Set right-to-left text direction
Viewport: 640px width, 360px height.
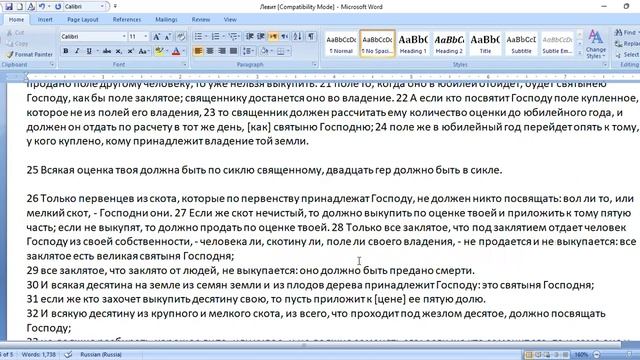(284, 37)
